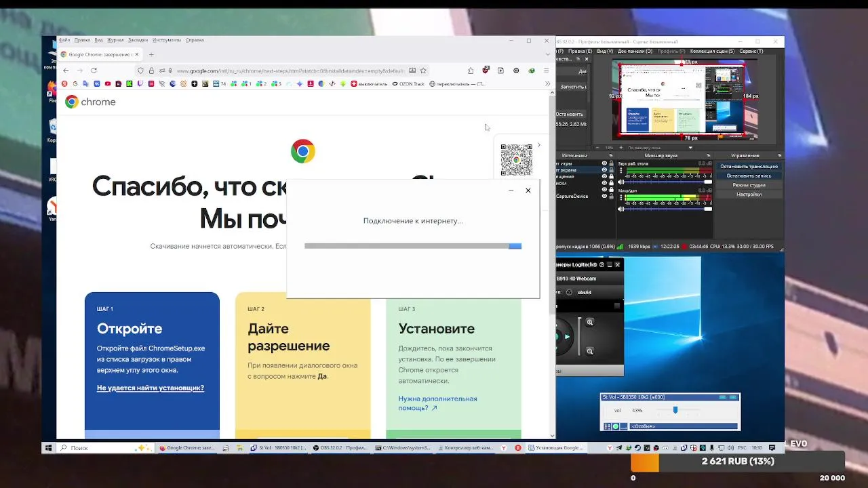
Task: Click the installer progress bar
Action: click(413, 246)
